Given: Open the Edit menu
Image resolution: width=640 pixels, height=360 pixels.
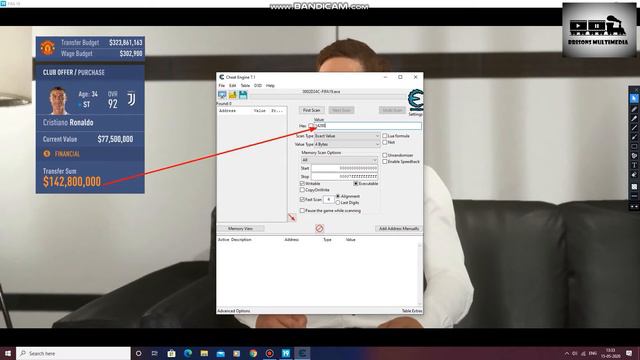Looking at the screenshot, I should (x=233, y=86).
